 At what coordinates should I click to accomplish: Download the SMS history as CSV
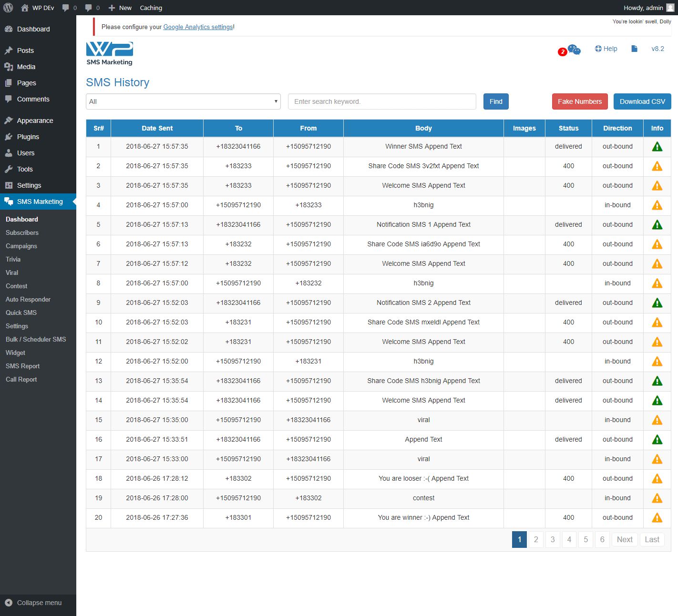click(x=642, y=101)
